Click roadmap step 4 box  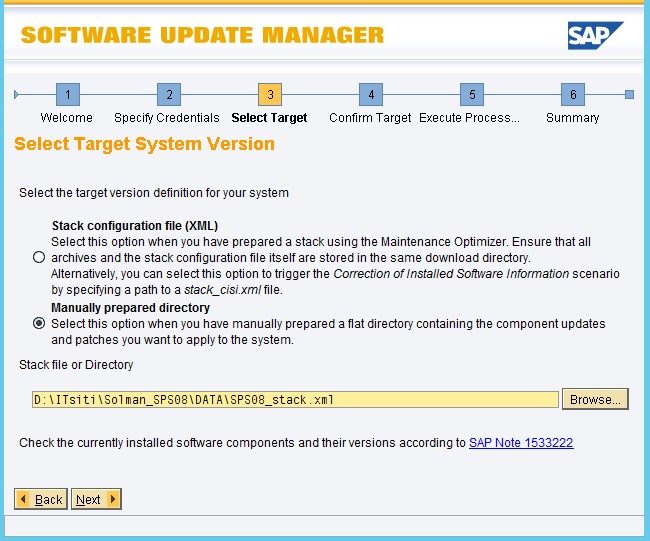(x=371, y=95)
